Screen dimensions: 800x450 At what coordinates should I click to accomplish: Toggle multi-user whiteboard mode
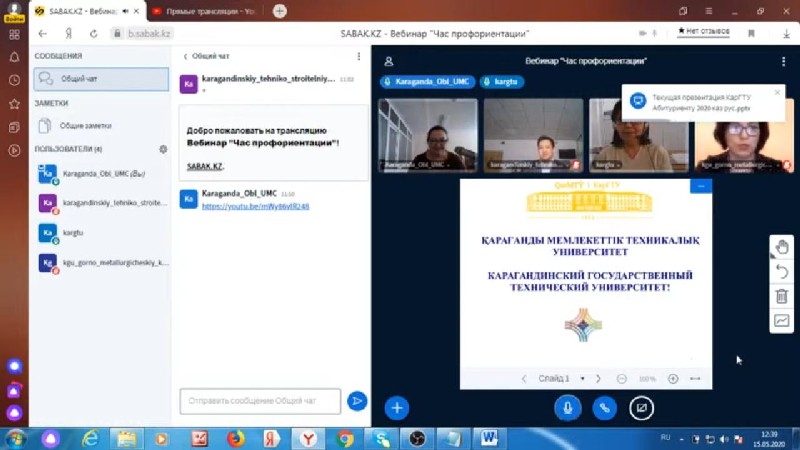[782, 321]
